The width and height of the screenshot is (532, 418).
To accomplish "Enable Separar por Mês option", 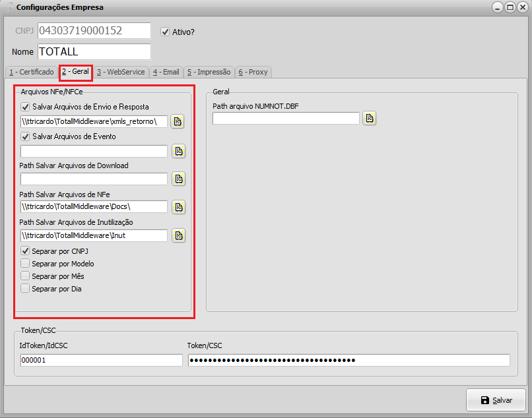I will [25, 276].
